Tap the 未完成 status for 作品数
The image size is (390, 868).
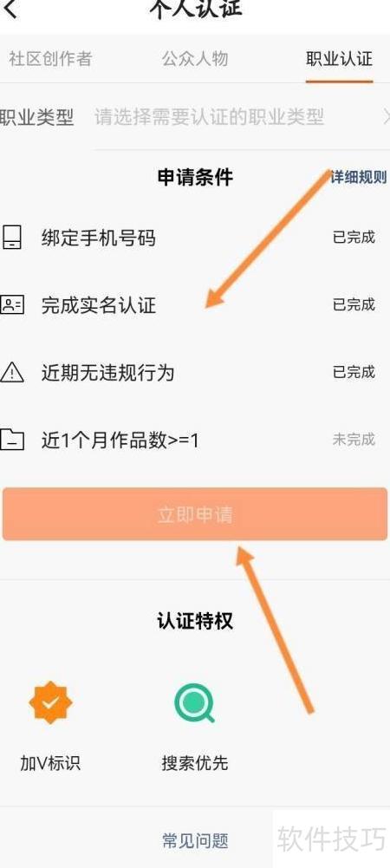click(354, 440)
